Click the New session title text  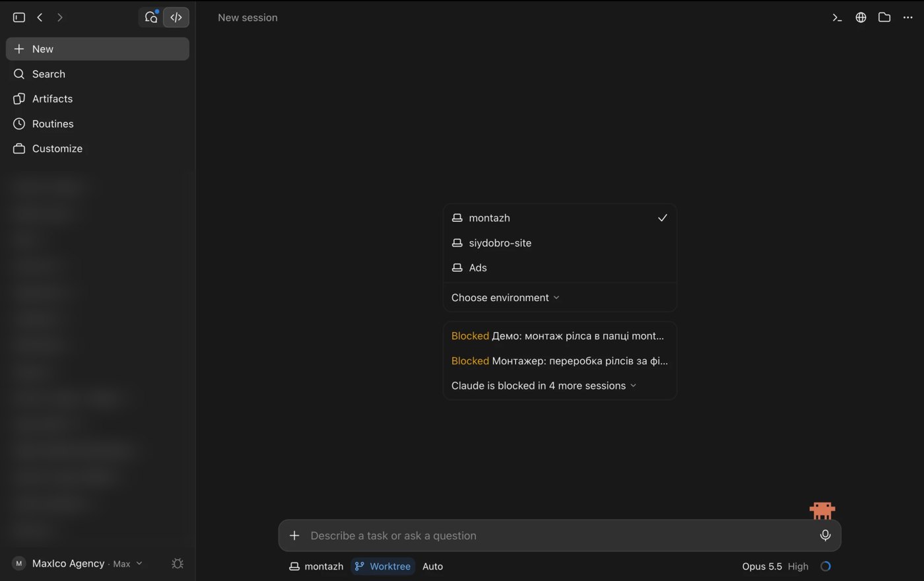click(247, 18)
